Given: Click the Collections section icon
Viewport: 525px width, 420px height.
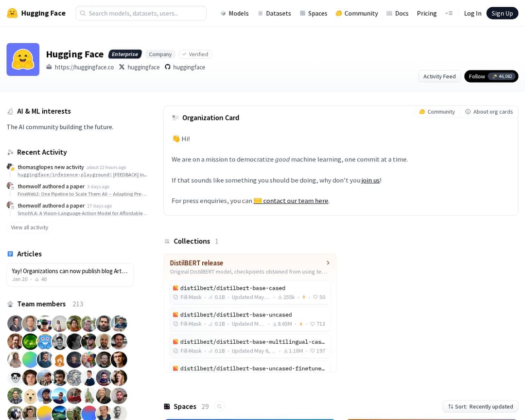Looking at the screenshot, I should tap(167, 241).
